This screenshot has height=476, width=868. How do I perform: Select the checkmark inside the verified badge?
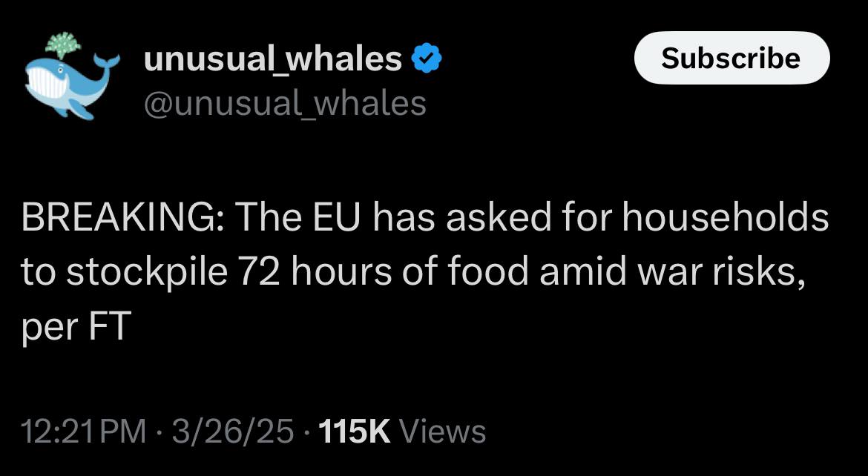[x=427, y=59]
